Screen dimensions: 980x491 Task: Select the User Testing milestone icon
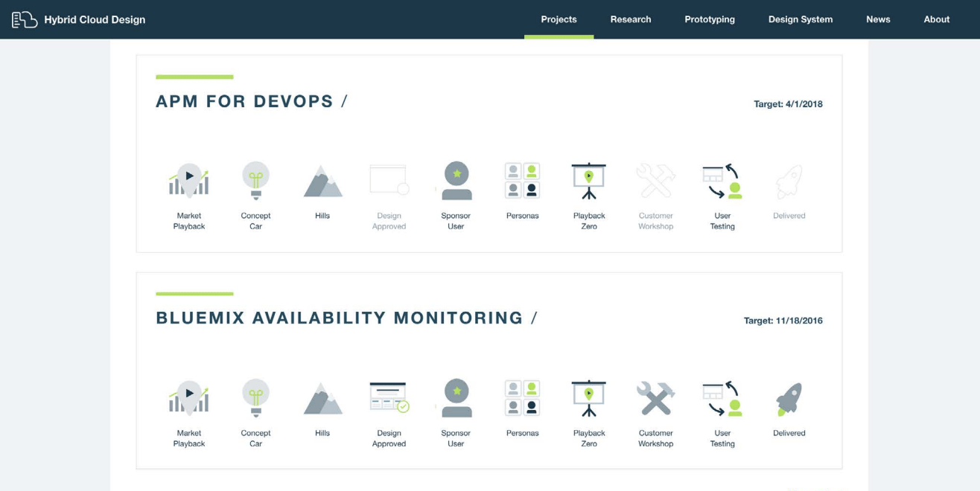pos(722,179)
